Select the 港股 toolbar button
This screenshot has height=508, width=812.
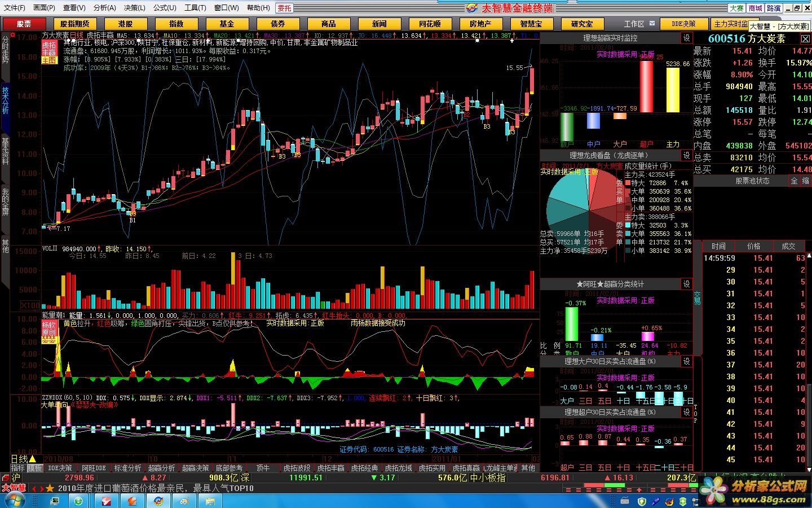coord(126,24)
